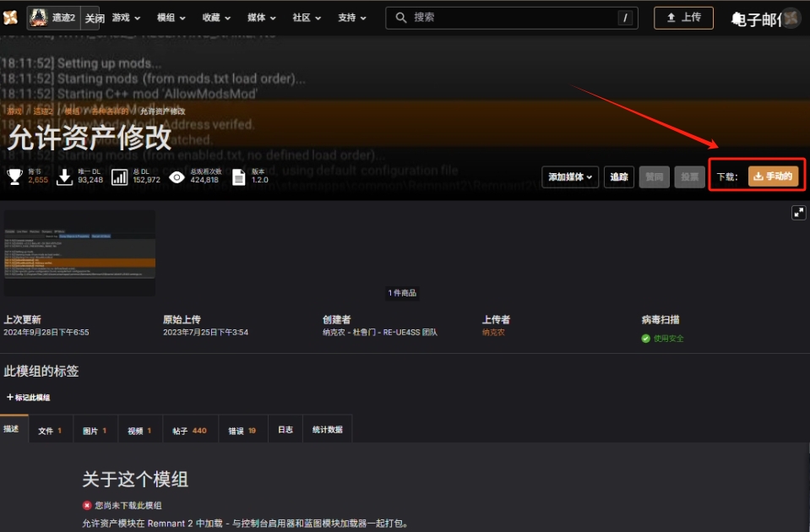Viewport: 810px width, 532px height.
Task: Click the 2,655 endorsements value
Action: click(x=38, y=180)
